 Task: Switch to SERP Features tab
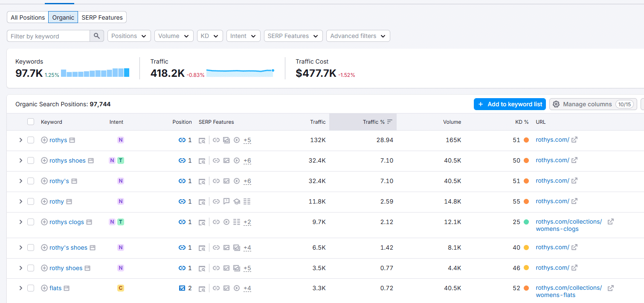tap(102, 17)
